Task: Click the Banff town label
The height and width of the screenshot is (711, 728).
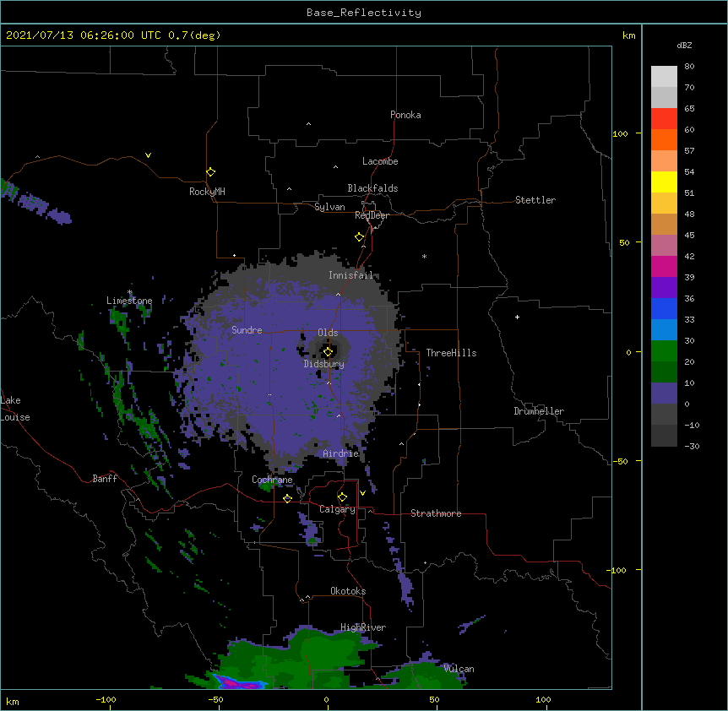Action: coord(105,479)
